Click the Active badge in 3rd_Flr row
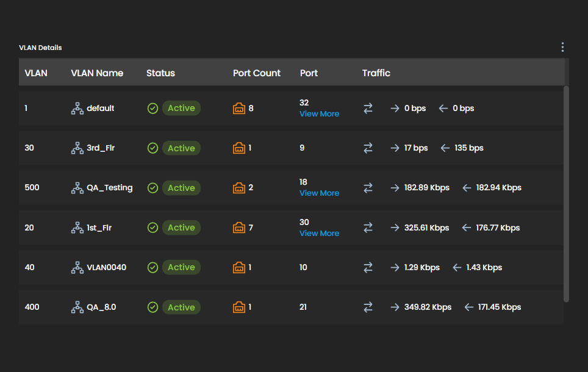The height and width of the screenshot is (372, 588). click(181, 148)
